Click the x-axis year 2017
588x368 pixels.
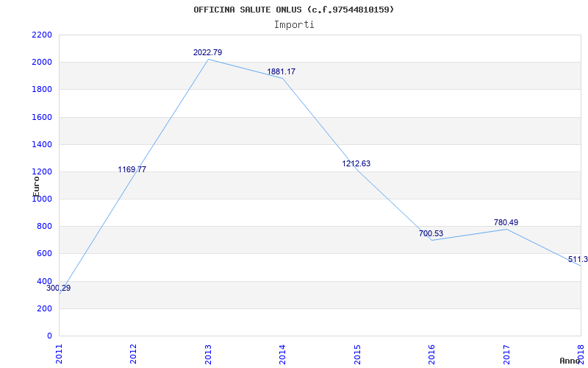(x=506, y=354)
